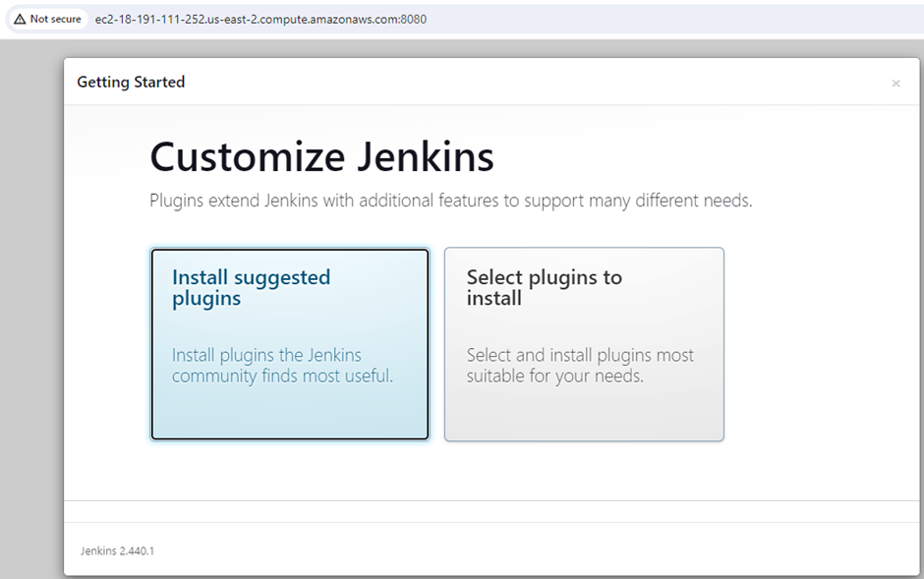924x579 pixels.
Task: Click "Install plugins the Jenkins community" description
Action: coord(282,366)
